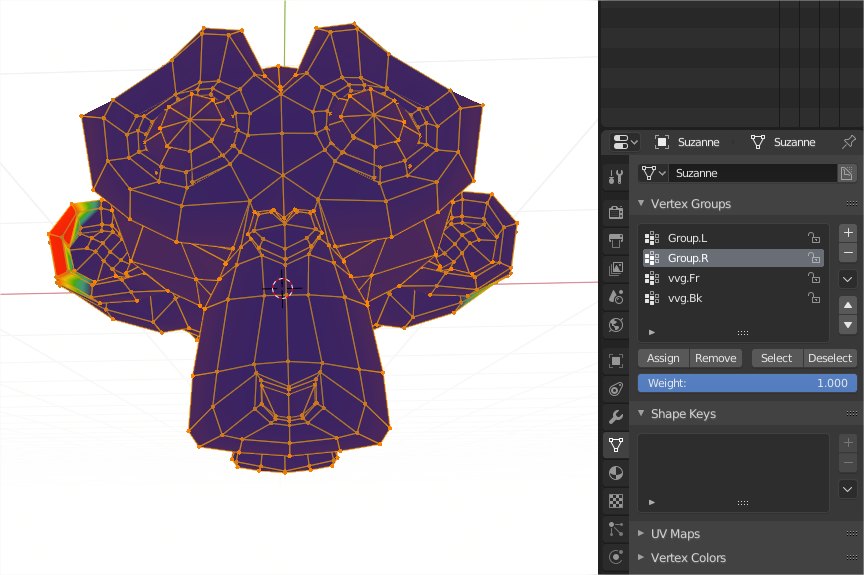Open the Output properties tab
The width and height of the screenshot is (864, 575).
616,241
